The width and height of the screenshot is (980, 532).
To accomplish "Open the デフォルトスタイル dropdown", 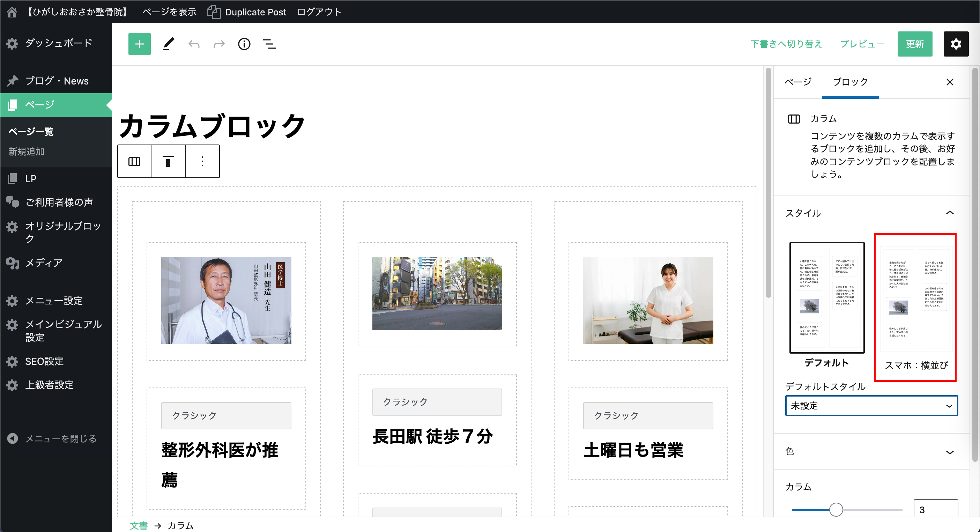I will 871,406.
